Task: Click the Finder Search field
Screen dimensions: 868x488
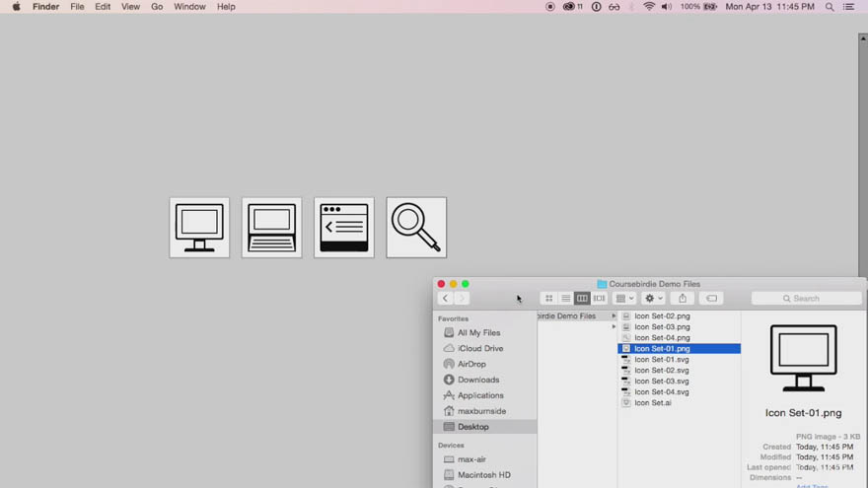Action: [807, 298]
